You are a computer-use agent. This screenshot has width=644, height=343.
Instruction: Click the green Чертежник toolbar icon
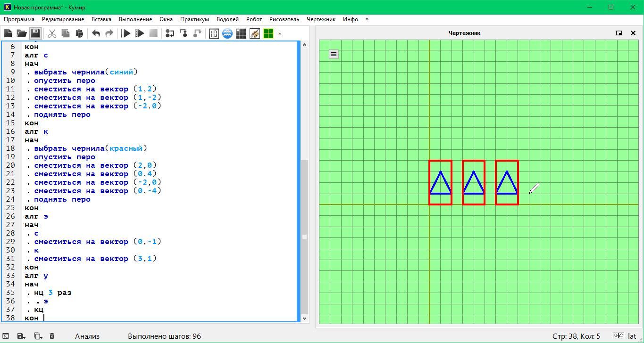(268, 33)
